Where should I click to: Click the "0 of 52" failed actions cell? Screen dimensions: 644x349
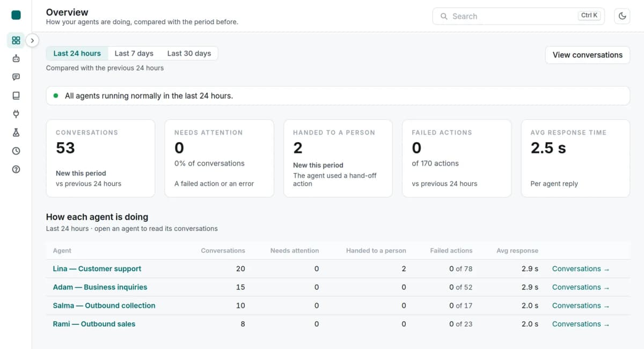(x=461, y=287)
